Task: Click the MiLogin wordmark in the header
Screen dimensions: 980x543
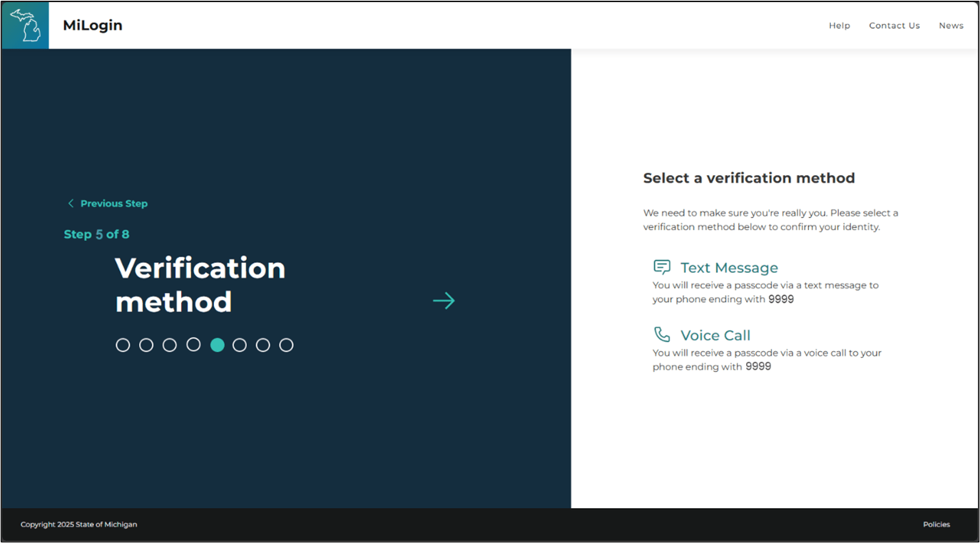Action: tap(92, 25)
